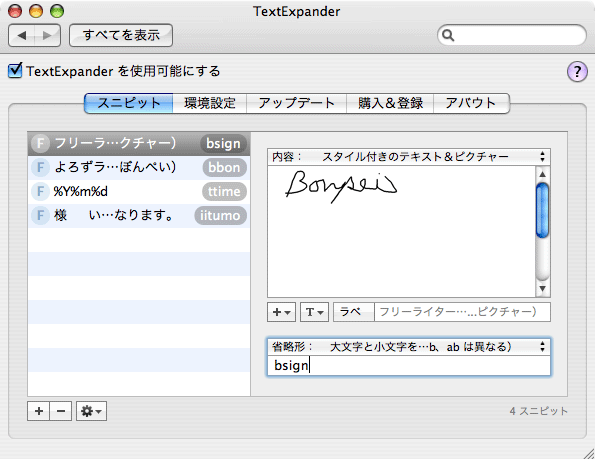
Task: Select the 様 い…なります。 snippet row
Action: 139,215
